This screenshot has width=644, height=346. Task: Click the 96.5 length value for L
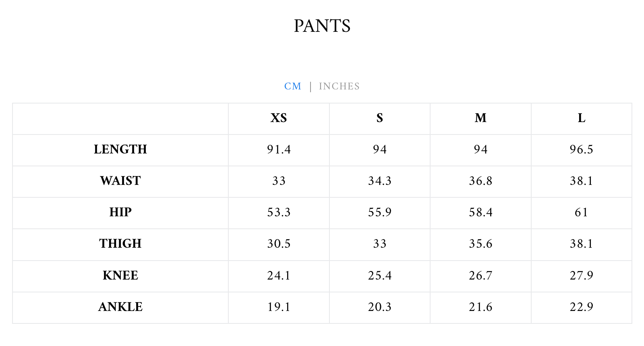[x=582, y=149]
